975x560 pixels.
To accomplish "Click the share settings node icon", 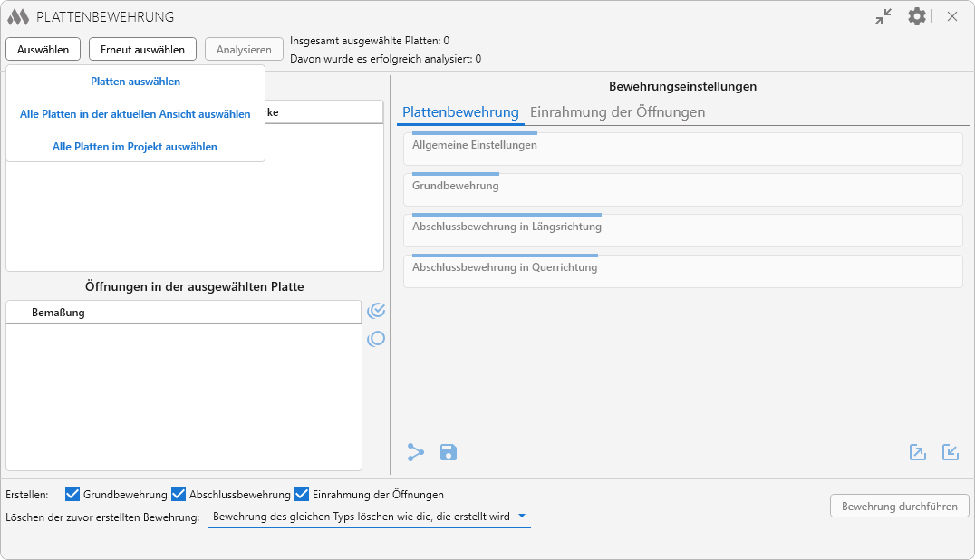I will pyautogui.click(x=416, y=452).
